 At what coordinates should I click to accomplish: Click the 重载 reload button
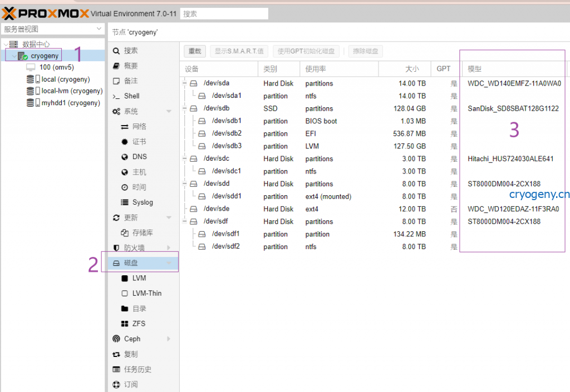point(194,51)
